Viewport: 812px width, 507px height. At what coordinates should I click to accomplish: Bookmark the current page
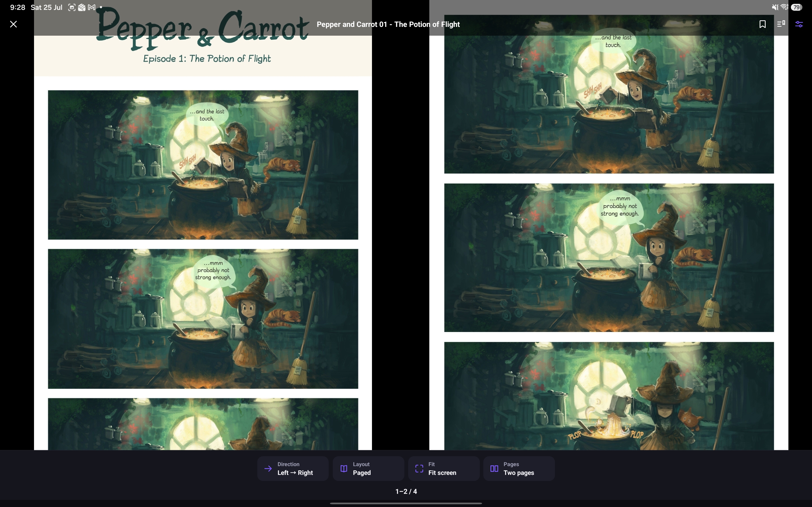pyautogui.click(x=762, y=24)
